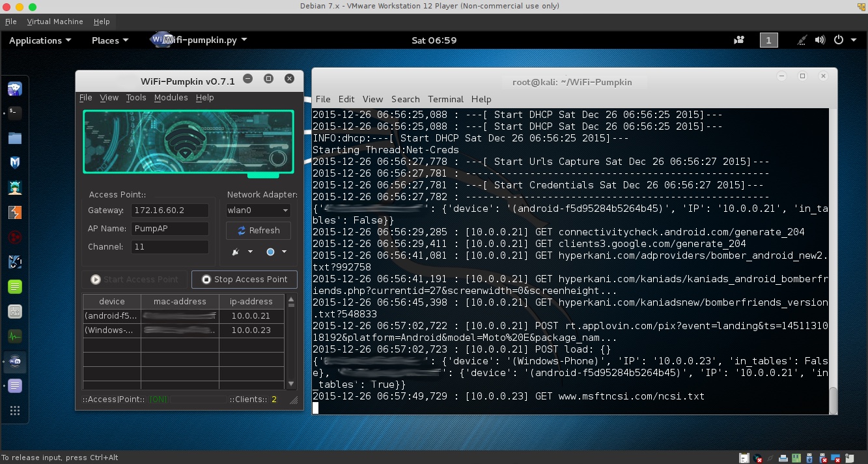Open the Tools menu in WiFi-Pumpkin
The height and width of the screenshot is (464, 868).
pos(136,98)
